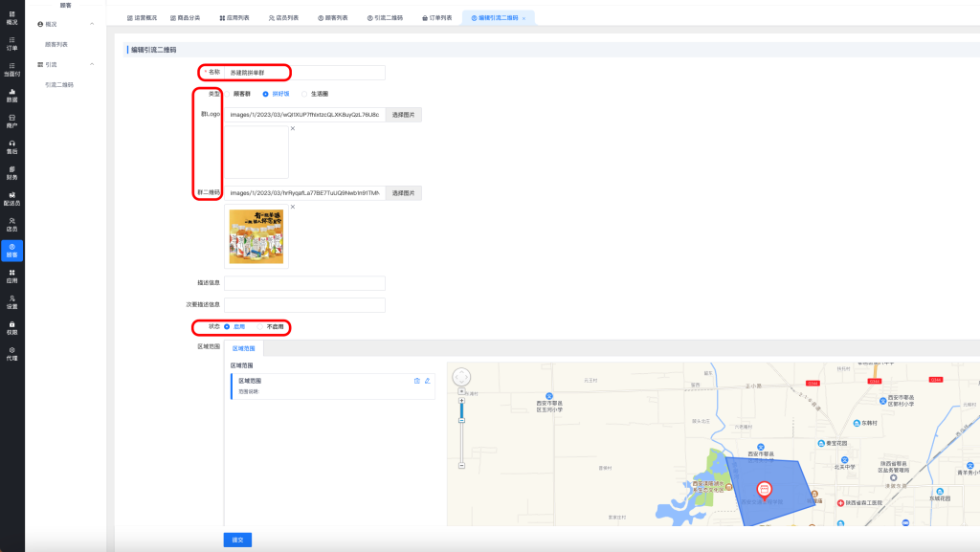The image size is (980, 552).
Task: Delete the 区域范围 entry using trash icon
Action: 416,381
